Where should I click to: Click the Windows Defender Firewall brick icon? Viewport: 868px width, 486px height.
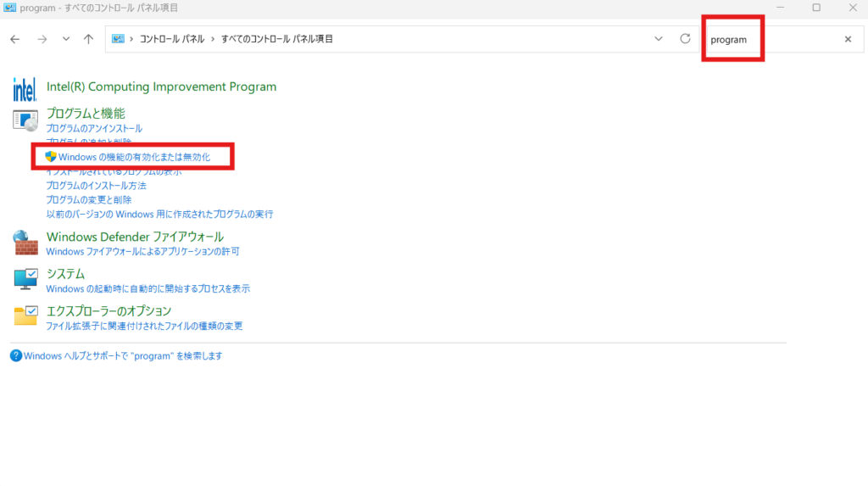(25, 243)
